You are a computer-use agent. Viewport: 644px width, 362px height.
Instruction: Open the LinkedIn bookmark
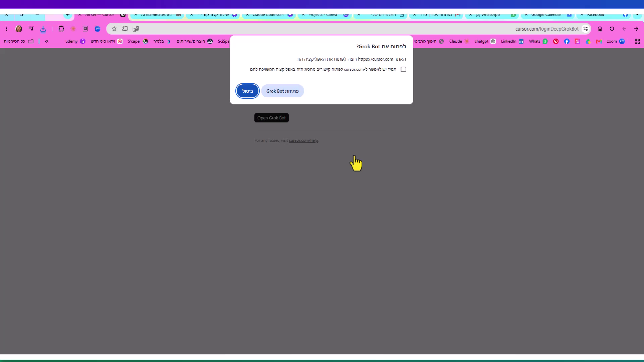512,41
